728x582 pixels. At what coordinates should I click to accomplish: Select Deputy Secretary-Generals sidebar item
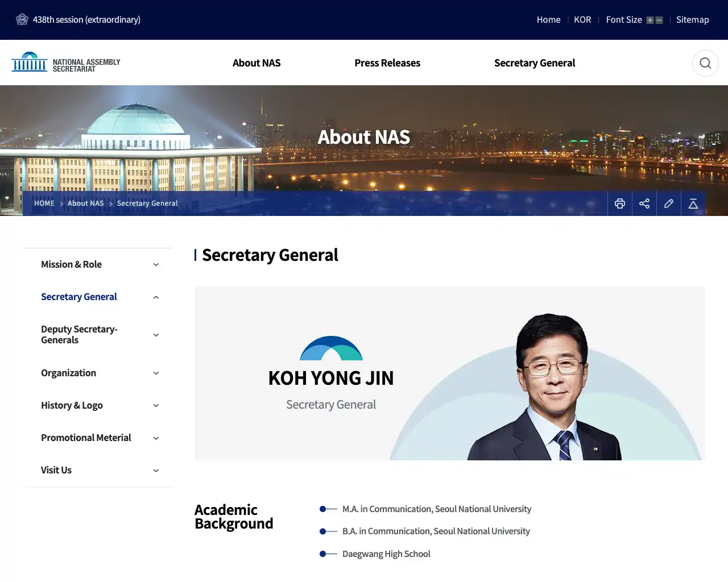pos(79,335)
